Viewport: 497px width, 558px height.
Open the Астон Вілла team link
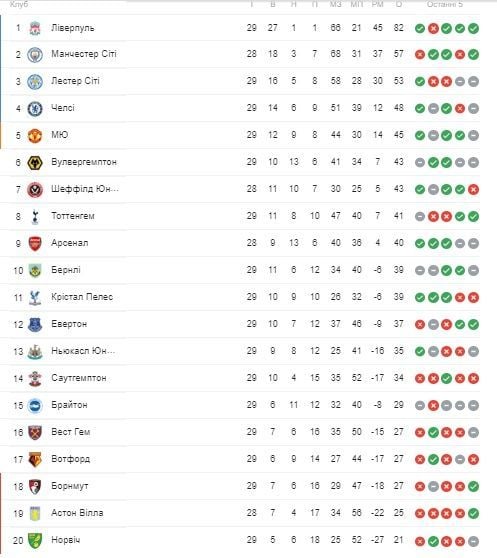[x=77, y=513]
